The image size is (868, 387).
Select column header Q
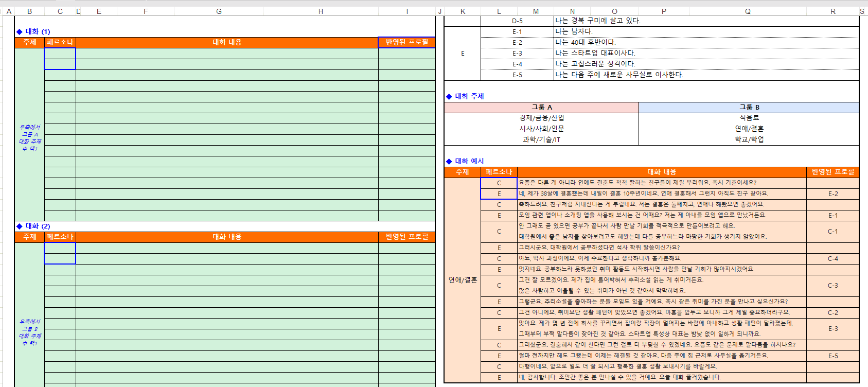pyautogui.click(x=748, y=11)
